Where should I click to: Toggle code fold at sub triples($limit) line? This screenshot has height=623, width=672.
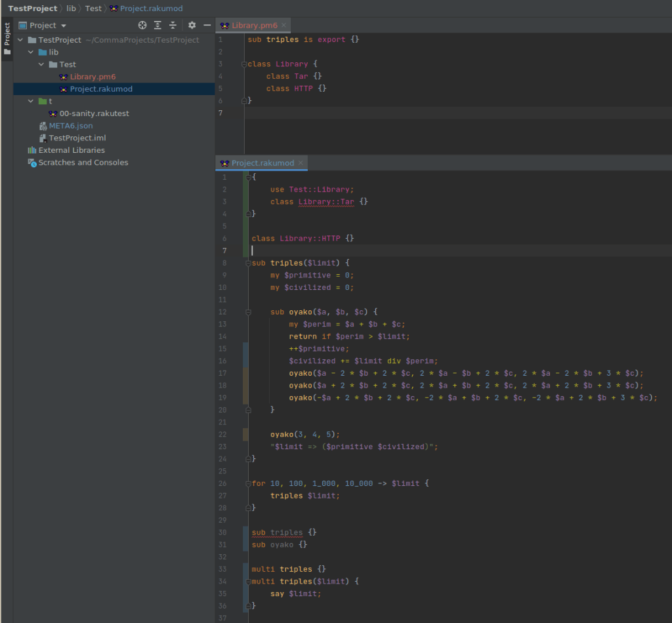248,263
